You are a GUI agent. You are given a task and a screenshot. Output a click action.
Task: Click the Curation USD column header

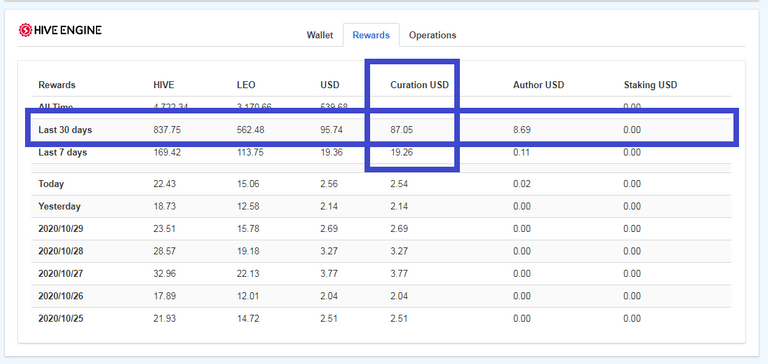coord(419,85)
